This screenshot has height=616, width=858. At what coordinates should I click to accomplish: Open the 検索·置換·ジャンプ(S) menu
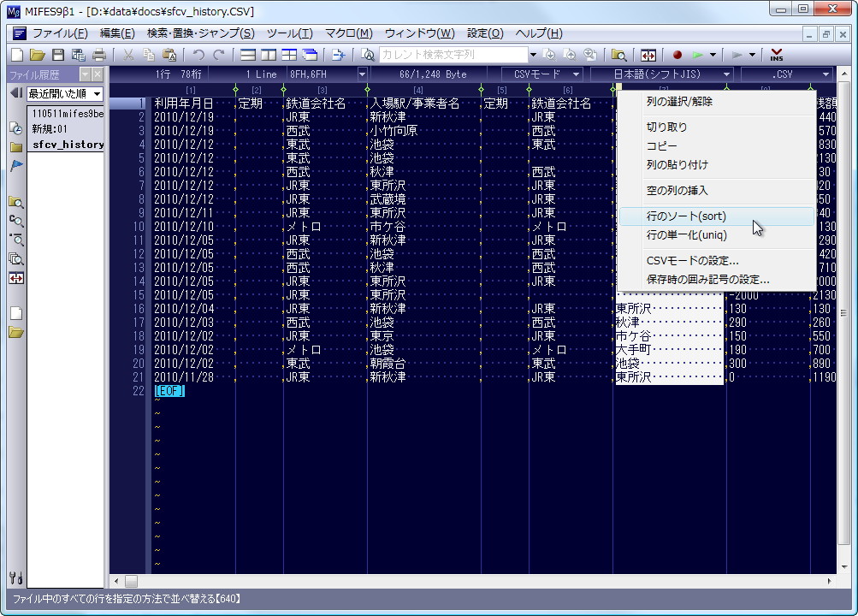[x=201, y=33]
